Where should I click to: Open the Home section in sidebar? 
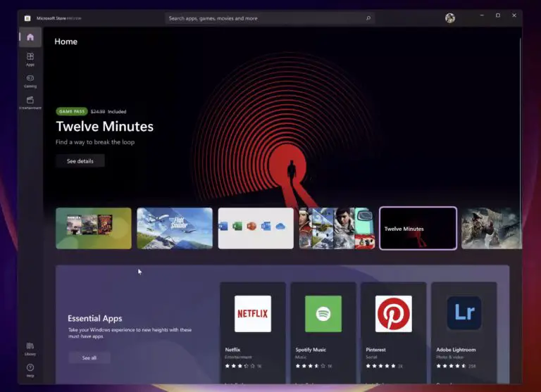(30, 37)
